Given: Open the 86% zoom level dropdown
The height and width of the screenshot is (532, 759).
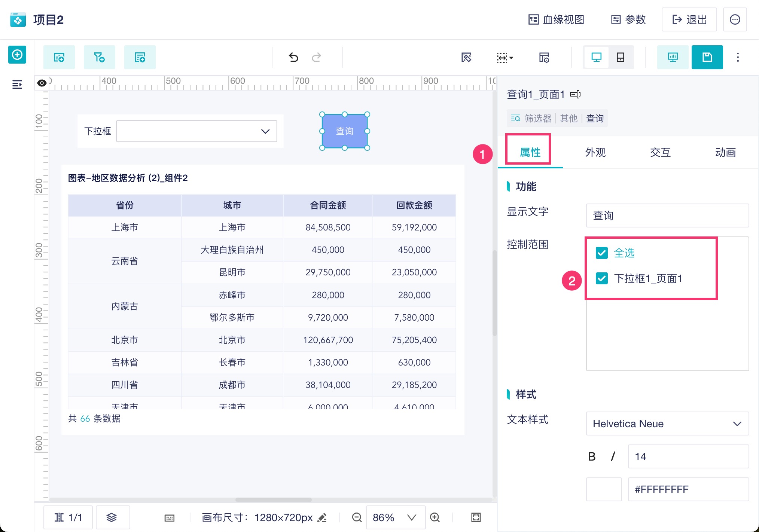Looking at the screenshot, I should 395,517.
